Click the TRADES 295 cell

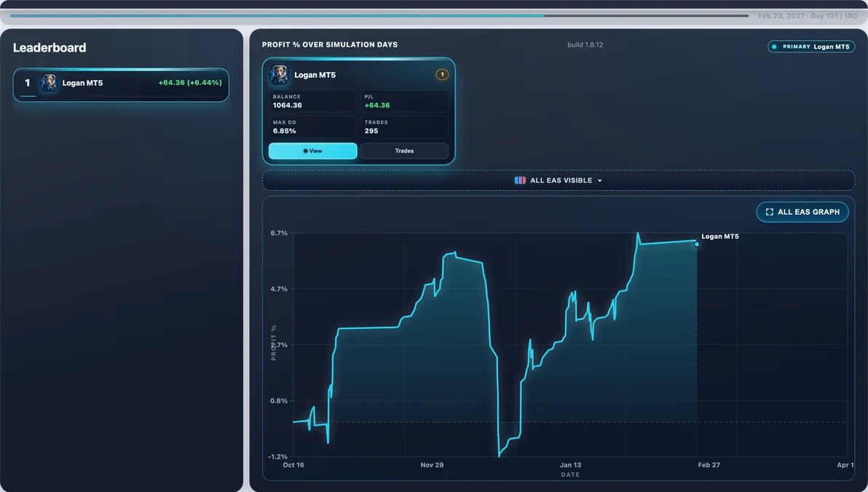(404, 127)
